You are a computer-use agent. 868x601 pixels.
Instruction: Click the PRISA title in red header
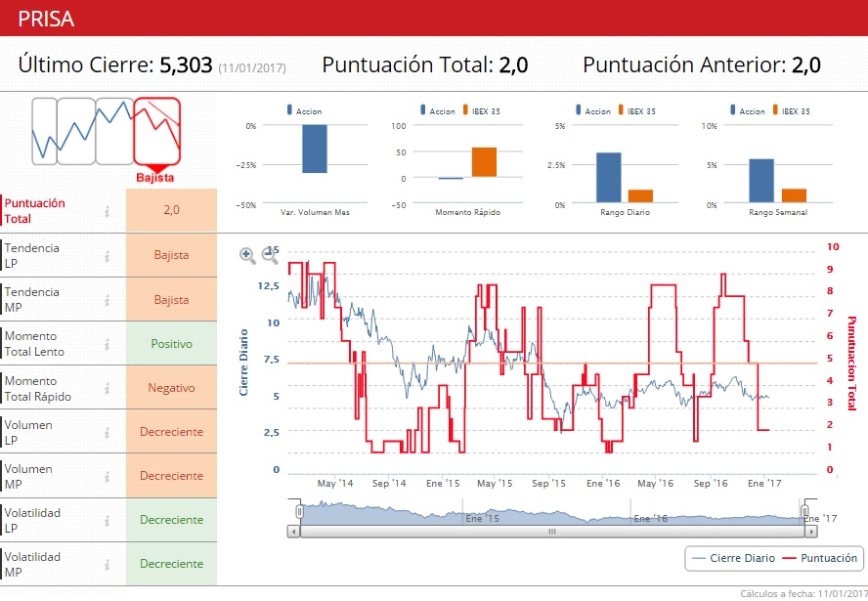pos(46,19)
